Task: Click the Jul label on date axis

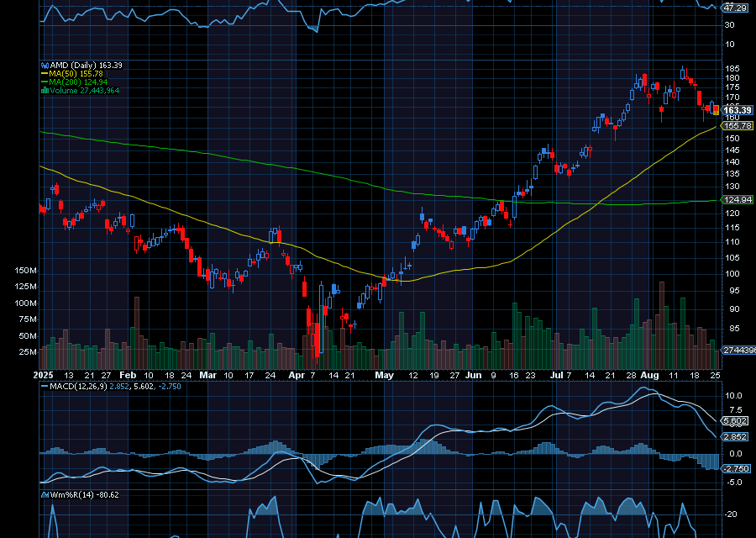Action: pyautogui.click(x=556, y=375)
